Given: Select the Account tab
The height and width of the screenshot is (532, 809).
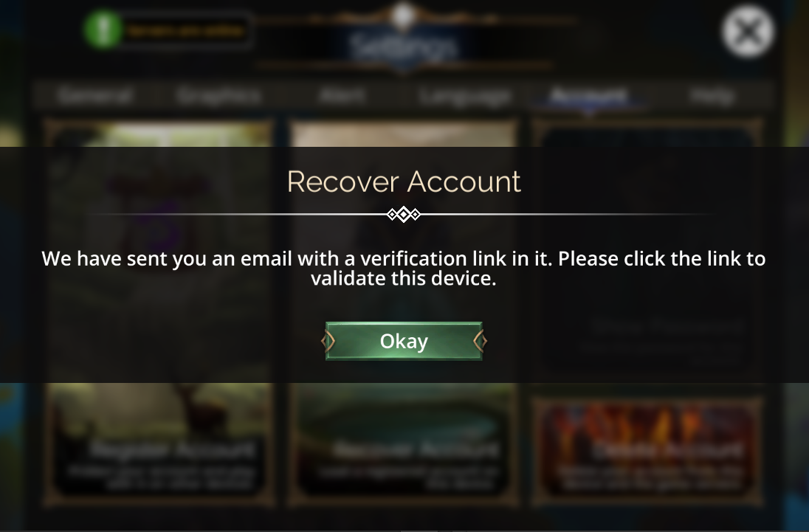Looking at the screenshot, I should point(588,95).
